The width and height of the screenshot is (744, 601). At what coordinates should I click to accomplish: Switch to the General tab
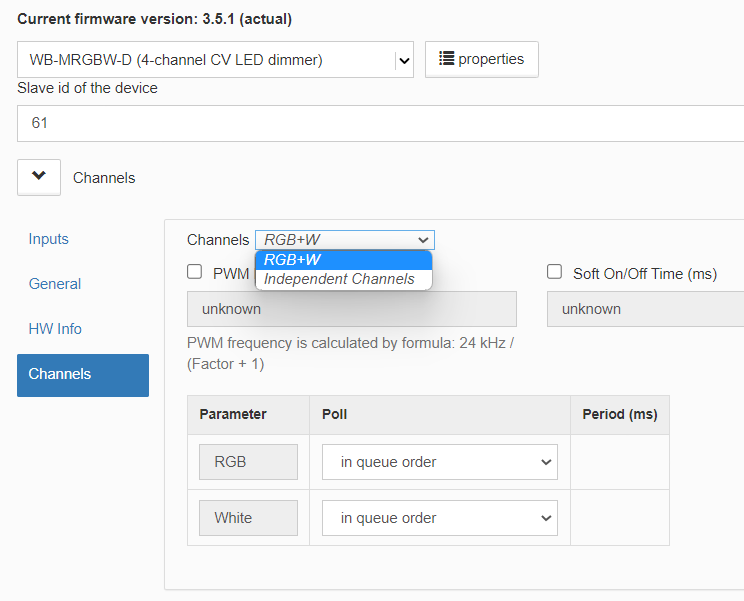55,284
